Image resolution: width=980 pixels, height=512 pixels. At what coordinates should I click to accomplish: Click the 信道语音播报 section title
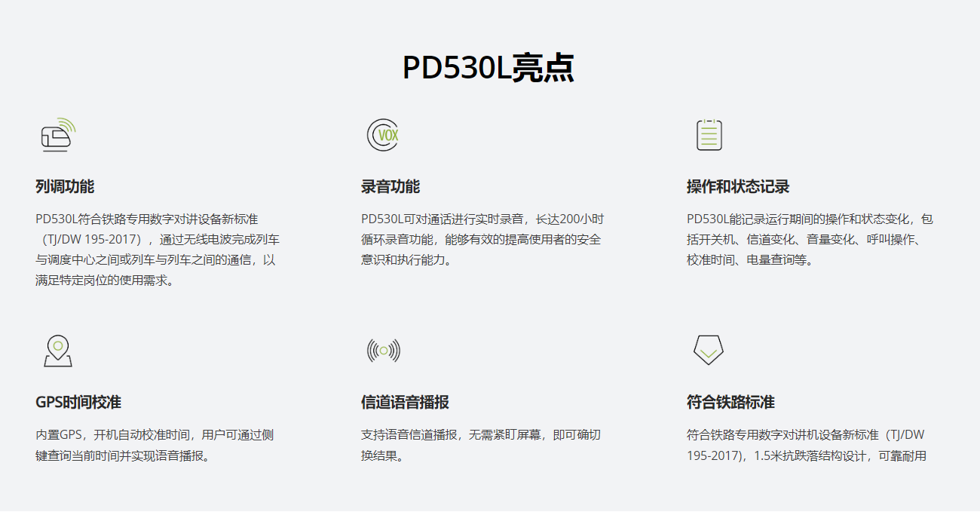(403, 403)
